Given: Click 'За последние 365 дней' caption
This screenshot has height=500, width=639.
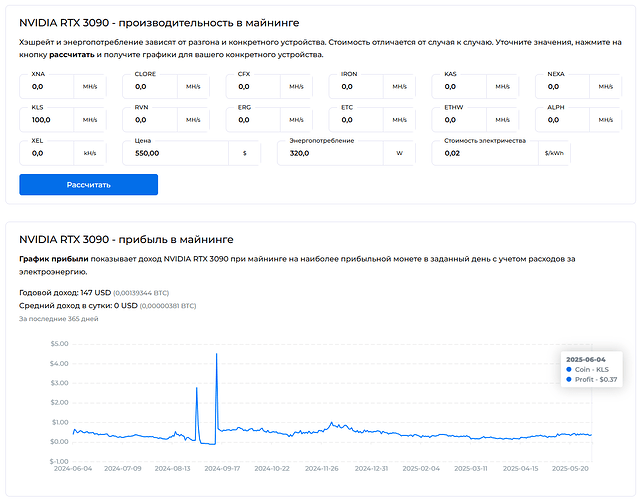Looking at the screenshot, I should click(x=59, y=319).
